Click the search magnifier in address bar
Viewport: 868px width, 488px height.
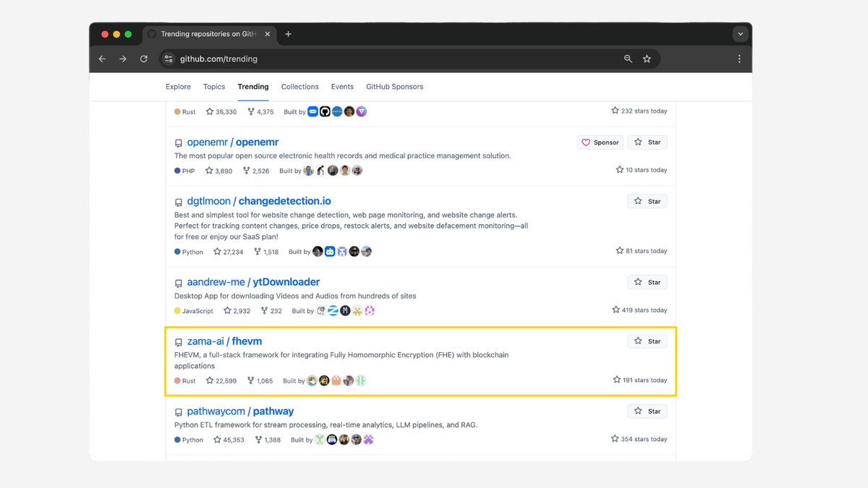[x=628, y=59]
